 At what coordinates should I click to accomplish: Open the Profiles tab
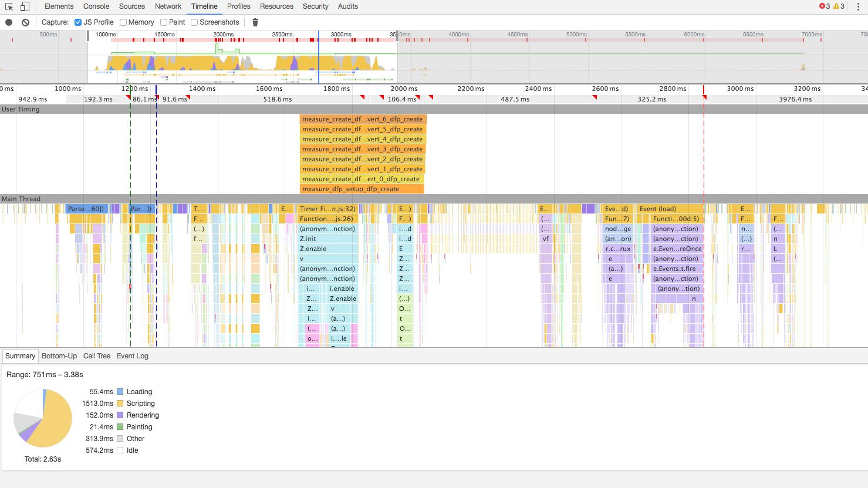[x=239, y=6]
